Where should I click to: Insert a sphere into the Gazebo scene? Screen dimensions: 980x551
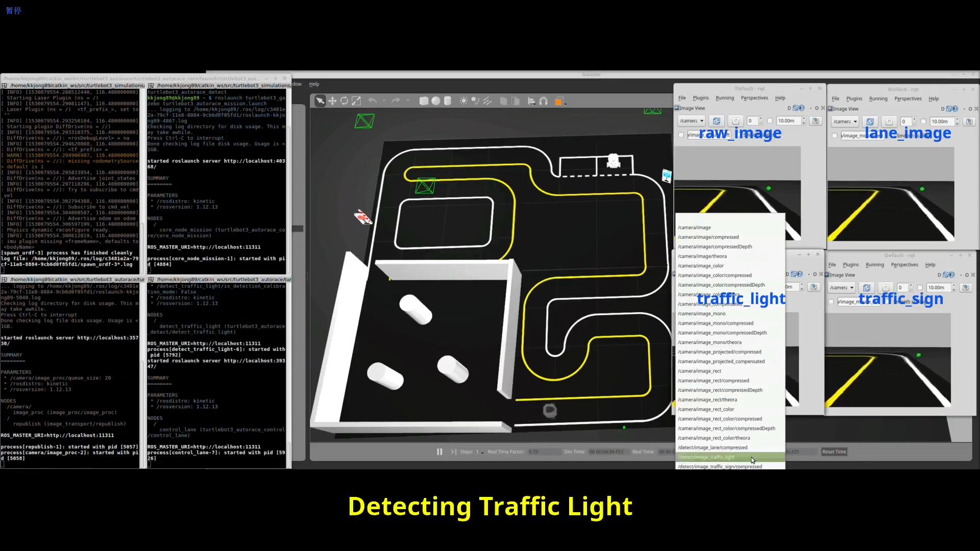tap(436, 101)
